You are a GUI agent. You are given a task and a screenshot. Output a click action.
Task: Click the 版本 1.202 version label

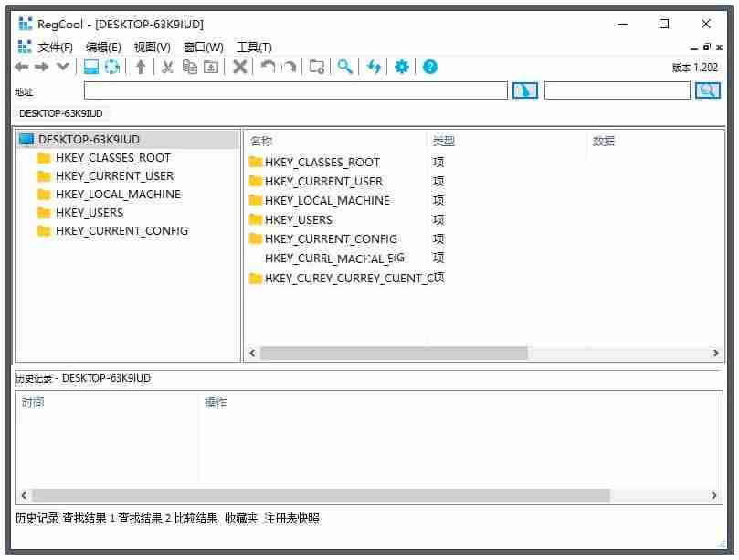click(x=695, y=68)
